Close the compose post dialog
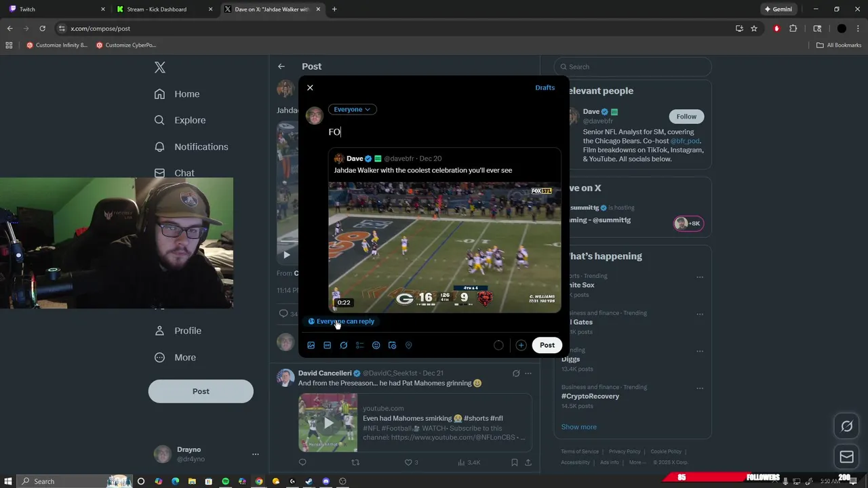This screenshot has width=868, height=488. tap(310, 87)
